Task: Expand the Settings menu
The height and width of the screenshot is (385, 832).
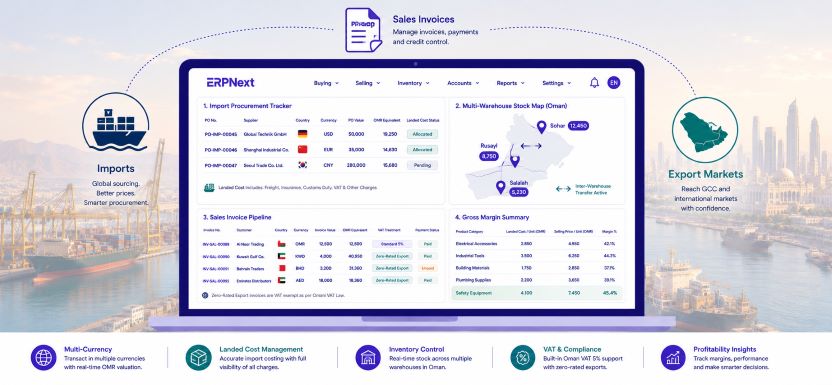Action: click(x=557, y=83)
